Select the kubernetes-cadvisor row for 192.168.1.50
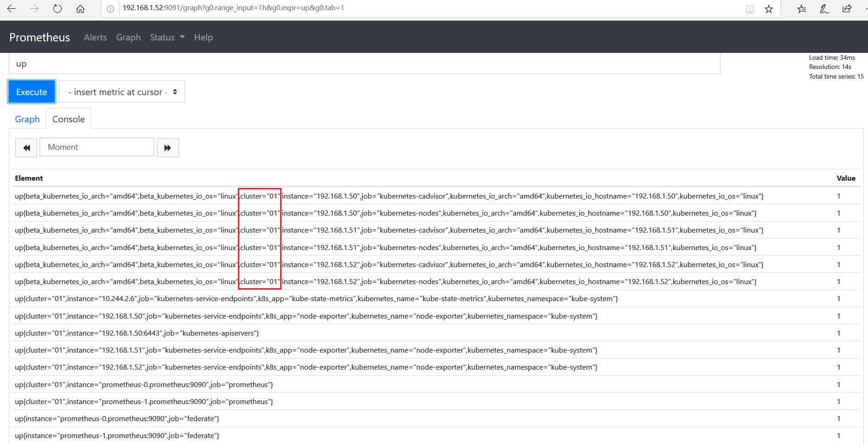Screen dimensions: 868x445 coord(436,196)
